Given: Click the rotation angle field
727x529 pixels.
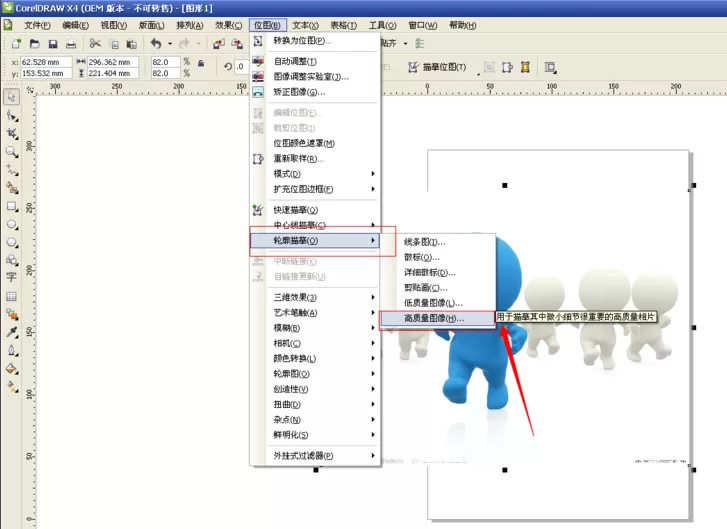Looking at the screenshot, I should [x=241, y=67].
